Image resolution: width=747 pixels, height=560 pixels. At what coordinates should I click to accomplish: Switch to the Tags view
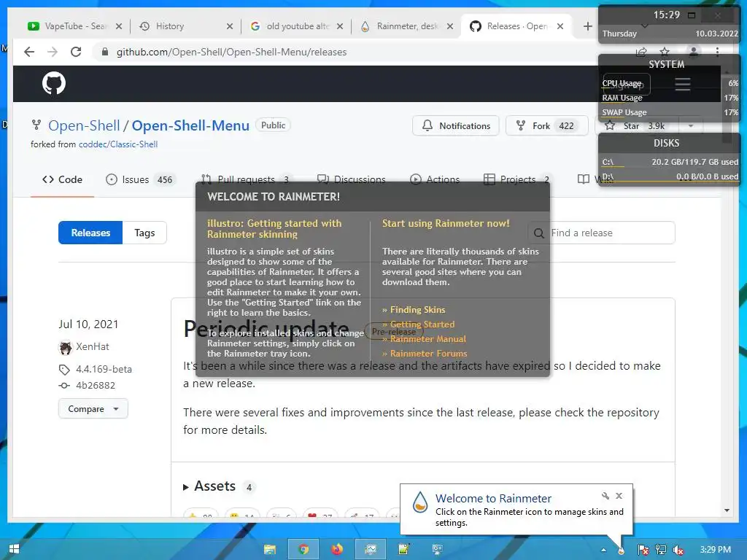tap(145, 233)
